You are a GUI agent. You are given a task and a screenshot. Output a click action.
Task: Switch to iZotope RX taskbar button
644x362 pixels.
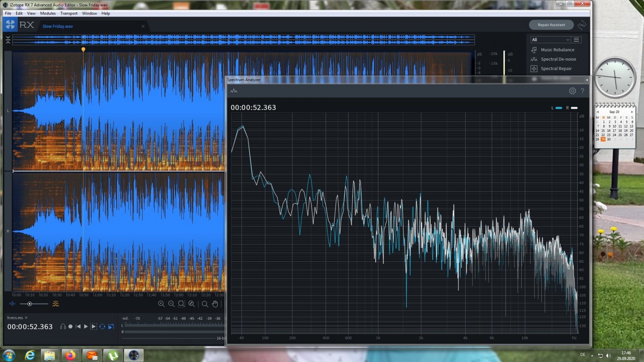(x=134, y=355)
